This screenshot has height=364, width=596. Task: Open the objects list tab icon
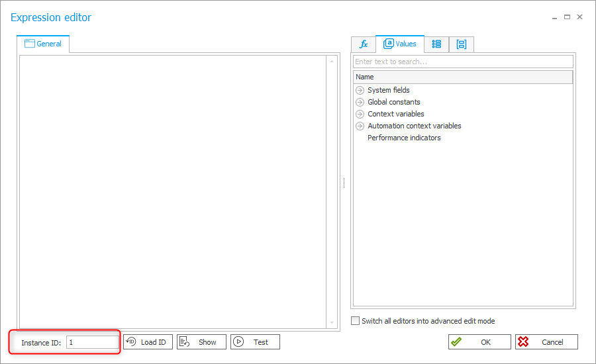[436, 44]
